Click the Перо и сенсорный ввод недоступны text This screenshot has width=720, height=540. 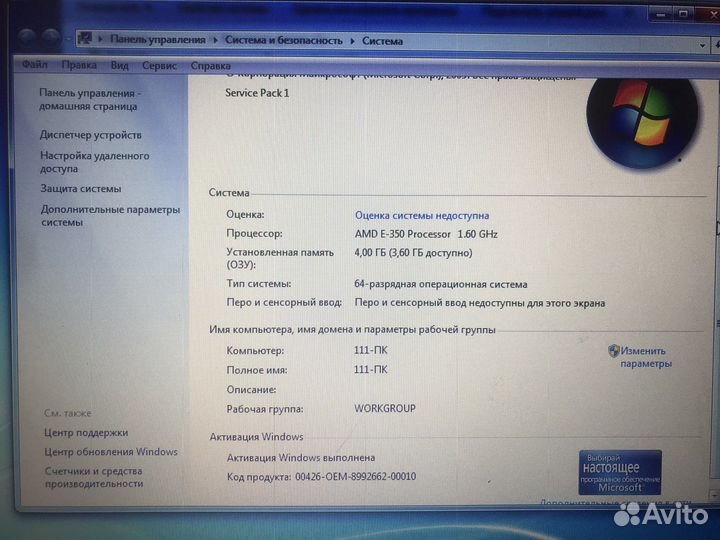pos(479,303)
